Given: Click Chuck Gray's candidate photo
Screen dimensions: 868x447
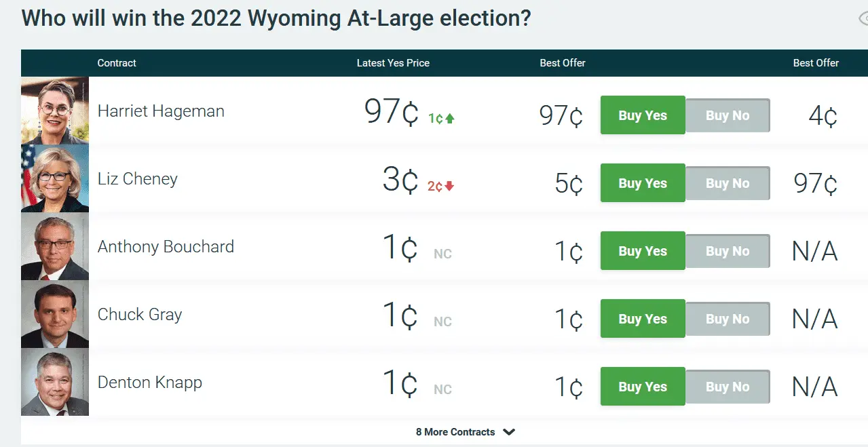Looking at the screenshot, I should click(55, 314).
